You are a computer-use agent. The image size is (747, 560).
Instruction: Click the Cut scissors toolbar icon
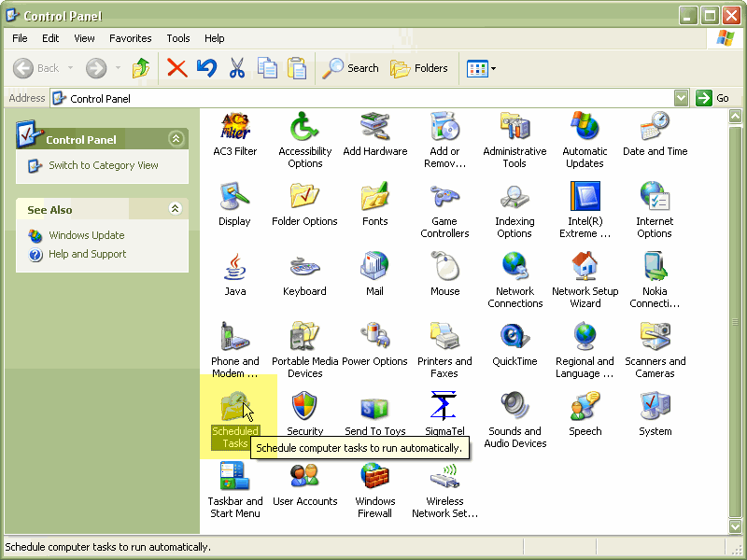click(x=237, y=68)
